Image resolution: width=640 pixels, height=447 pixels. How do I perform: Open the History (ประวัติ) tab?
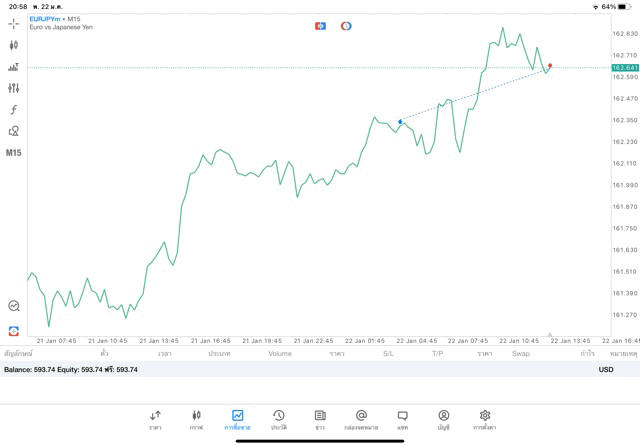click(x=279, y=419)
